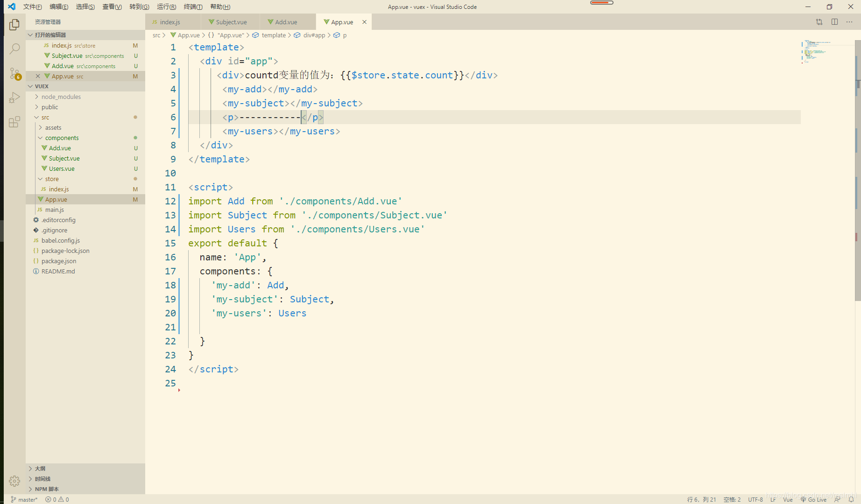Open the 选择(S) menu

point(85,7)
